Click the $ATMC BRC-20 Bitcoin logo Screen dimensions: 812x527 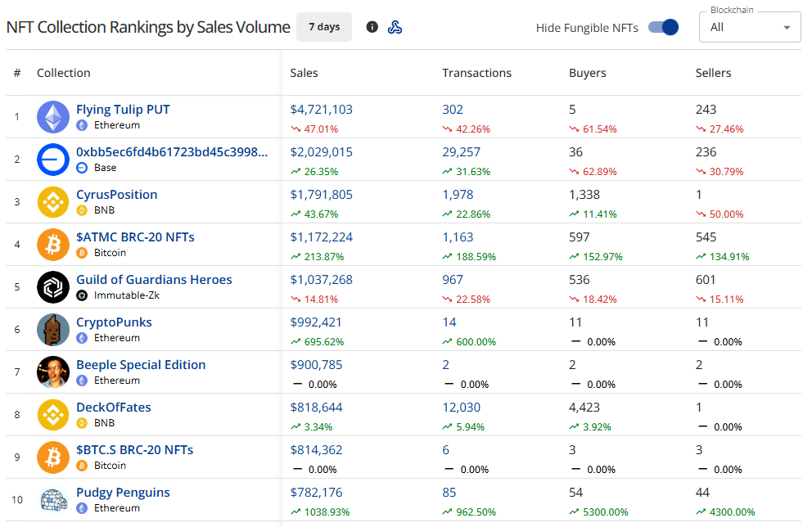click(53, 245)
